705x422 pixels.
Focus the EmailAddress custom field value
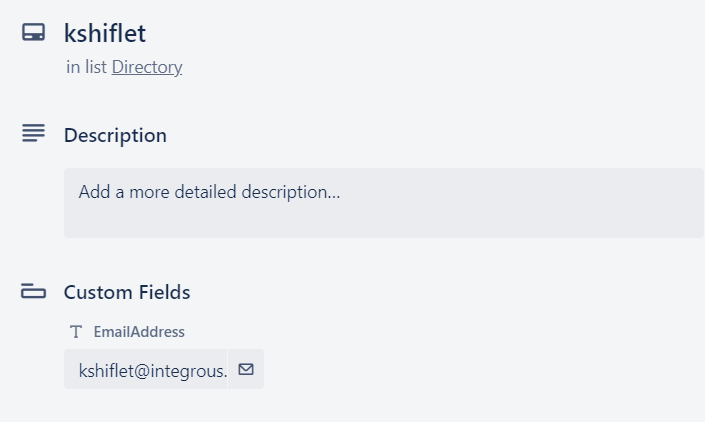(x=146, y=369)
